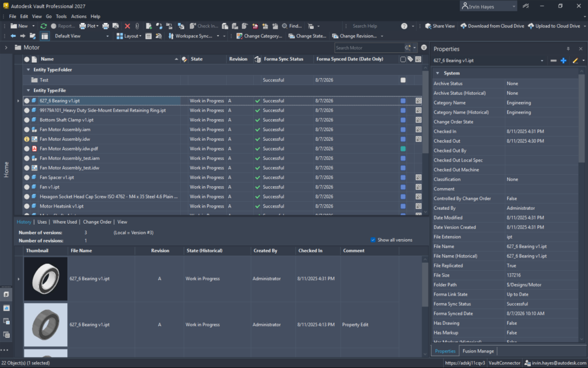Screen dimensions: 588x368
Task: Click the top sidebar icon below Home
Action: [6, 294]
